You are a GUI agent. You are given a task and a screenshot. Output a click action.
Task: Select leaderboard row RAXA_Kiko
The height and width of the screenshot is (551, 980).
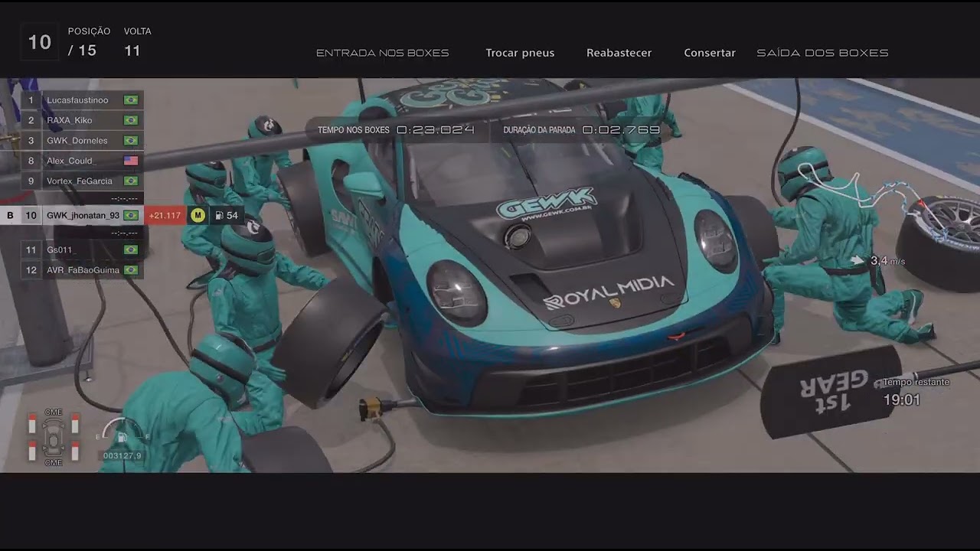(82, 120)
